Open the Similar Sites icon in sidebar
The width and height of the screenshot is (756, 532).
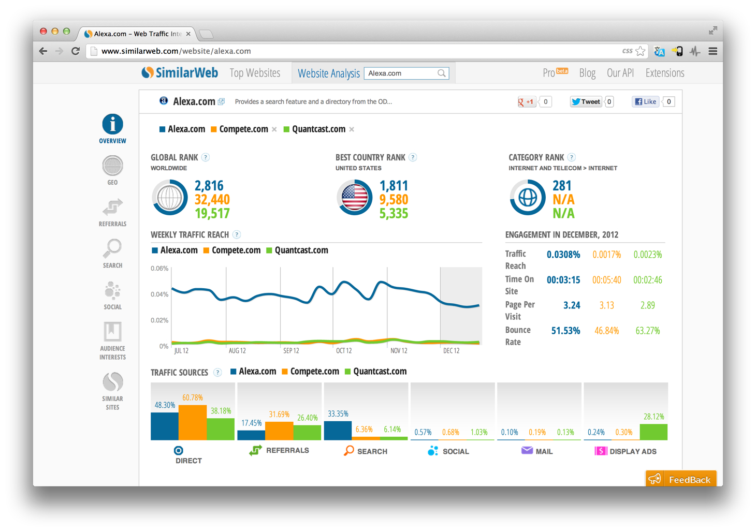click(112, 382)
